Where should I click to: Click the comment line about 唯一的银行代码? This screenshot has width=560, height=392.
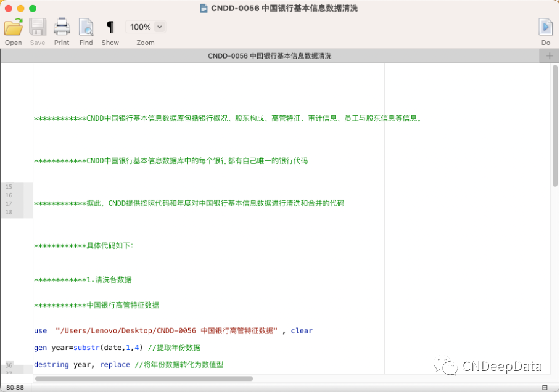click(171, 161)
